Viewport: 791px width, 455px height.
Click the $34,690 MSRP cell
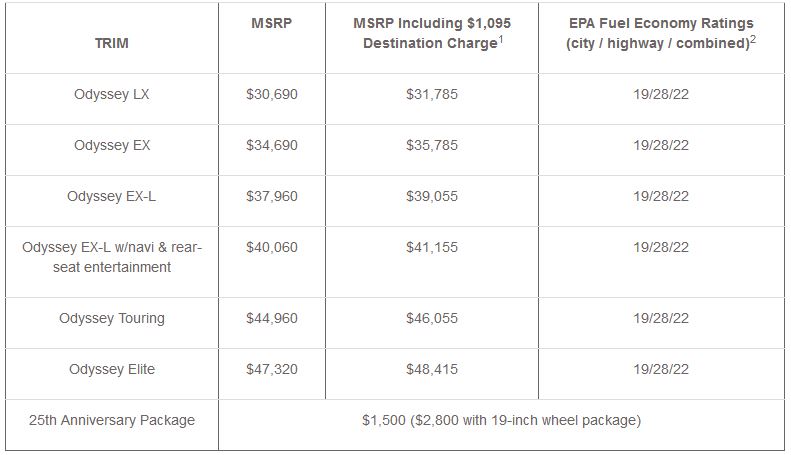pos(272,146)
